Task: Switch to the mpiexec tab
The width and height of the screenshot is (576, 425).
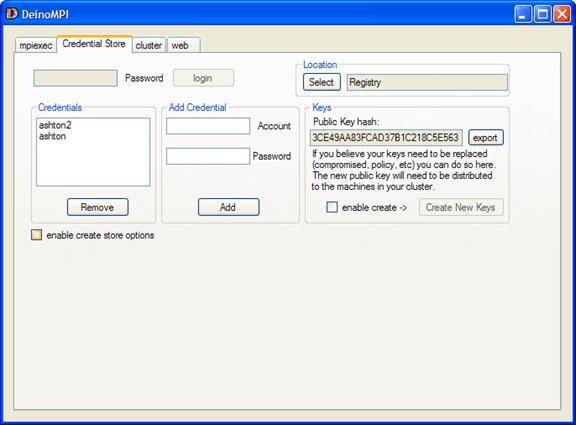Action: tap(36, 45)
